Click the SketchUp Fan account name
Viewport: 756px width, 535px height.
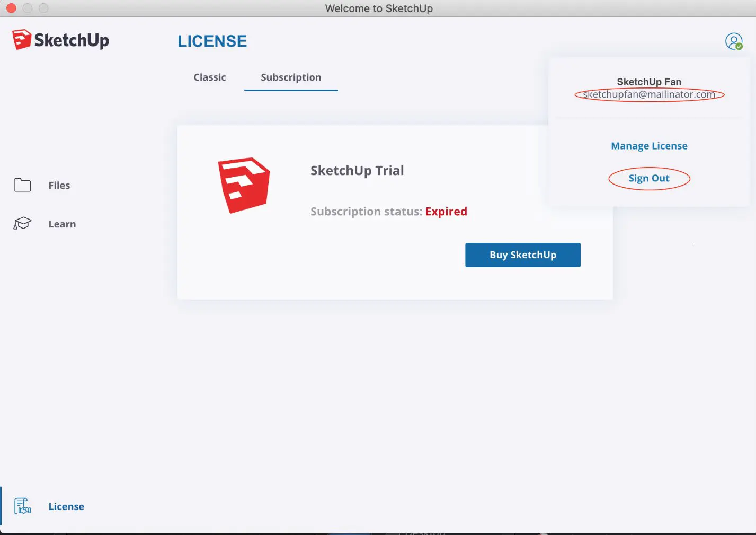click(649, 82)
